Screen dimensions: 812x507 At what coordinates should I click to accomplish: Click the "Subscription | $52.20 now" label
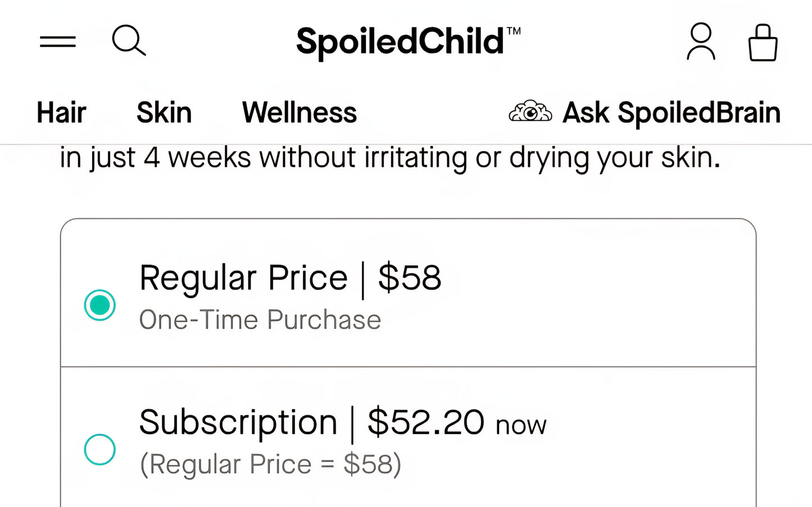[342, 423]
